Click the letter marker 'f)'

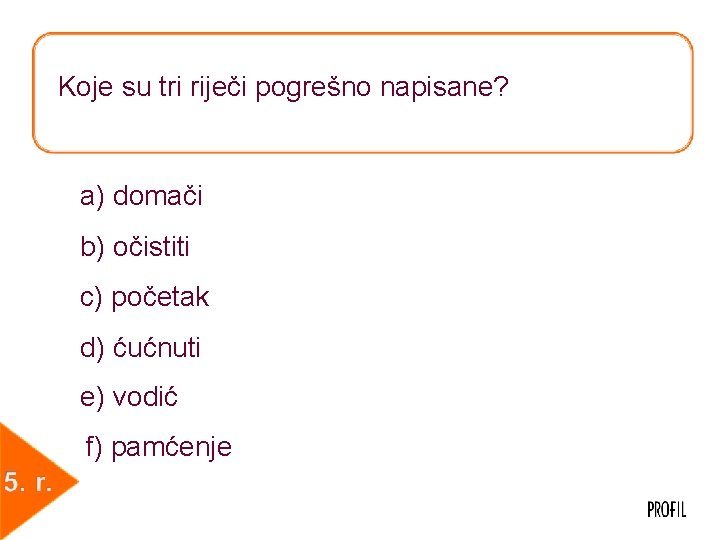(94, 447)
